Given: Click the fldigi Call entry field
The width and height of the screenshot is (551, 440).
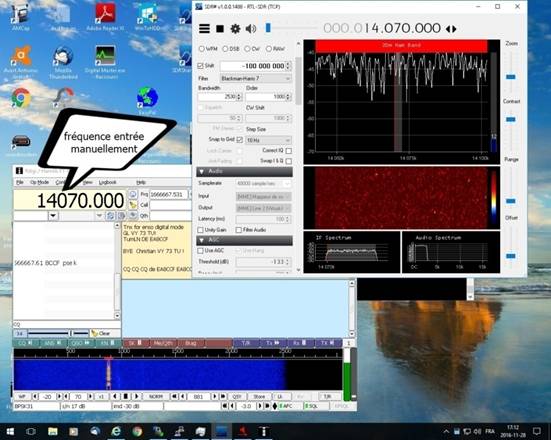Looking at the screenshot, I should pos(170,205).
